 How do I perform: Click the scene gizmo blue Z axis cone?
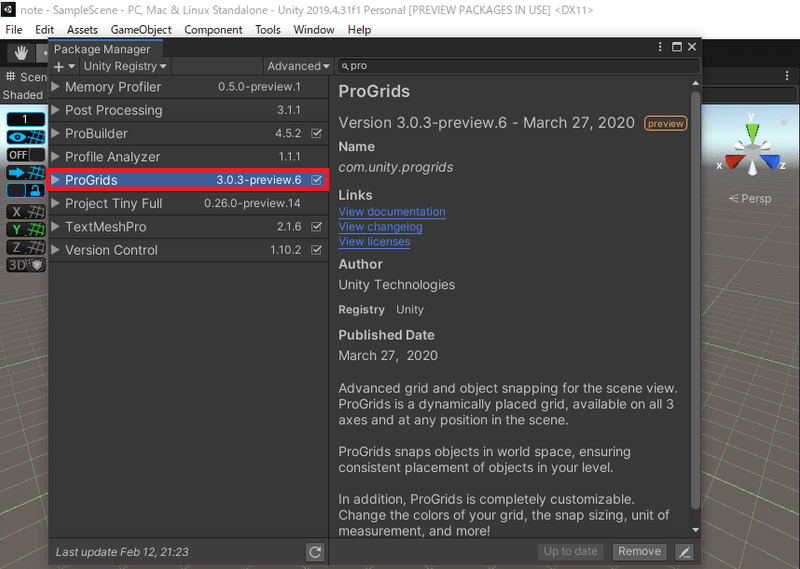[770, 162]
